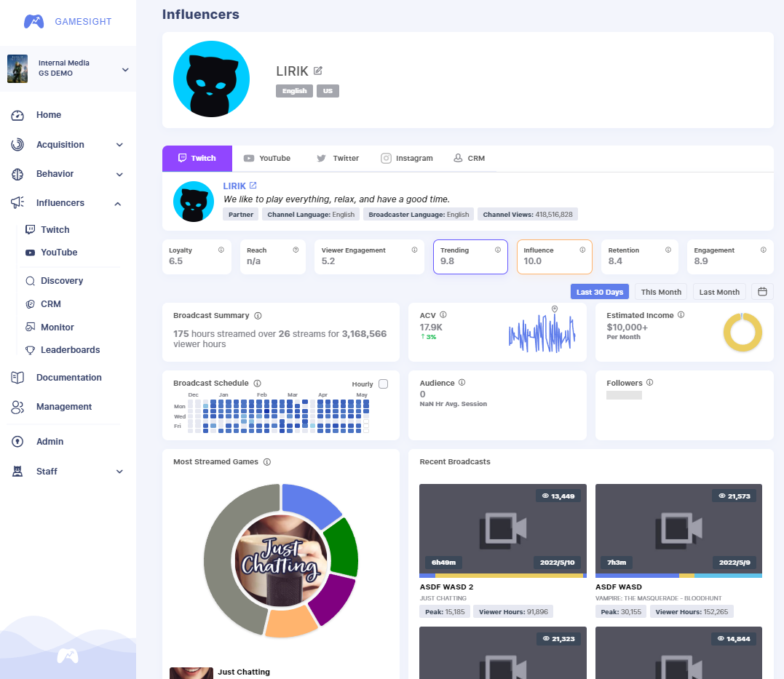Click info icon next to Broadcast Schedule
The width and height of the screenshot is (784, 679).
257,384
